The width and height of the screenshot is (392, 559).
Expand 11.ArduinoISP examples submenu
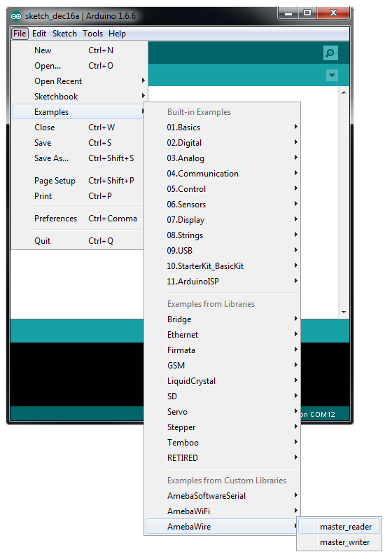[223, 282]
